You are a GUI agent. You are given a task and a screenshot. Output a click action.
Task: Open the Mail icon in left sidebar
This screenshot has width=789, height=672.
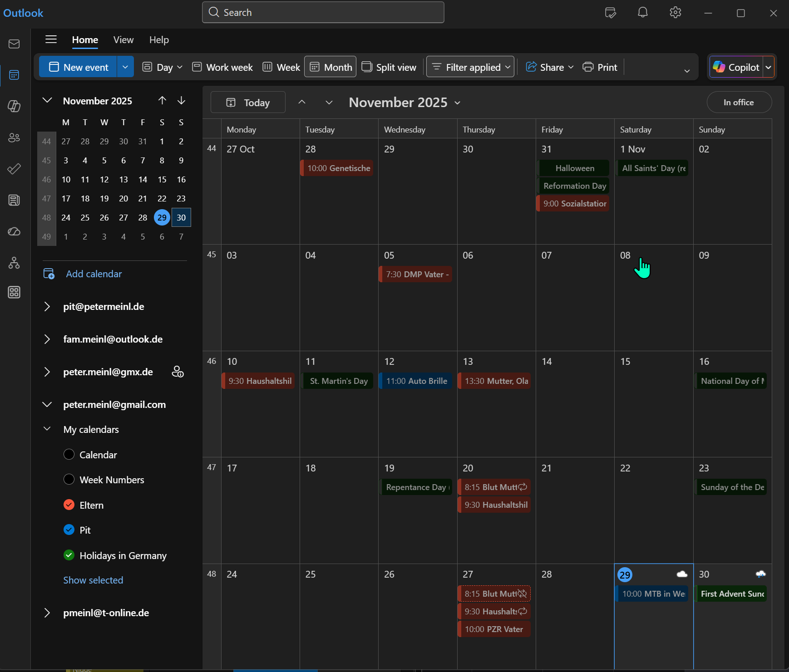coord(14,44)
